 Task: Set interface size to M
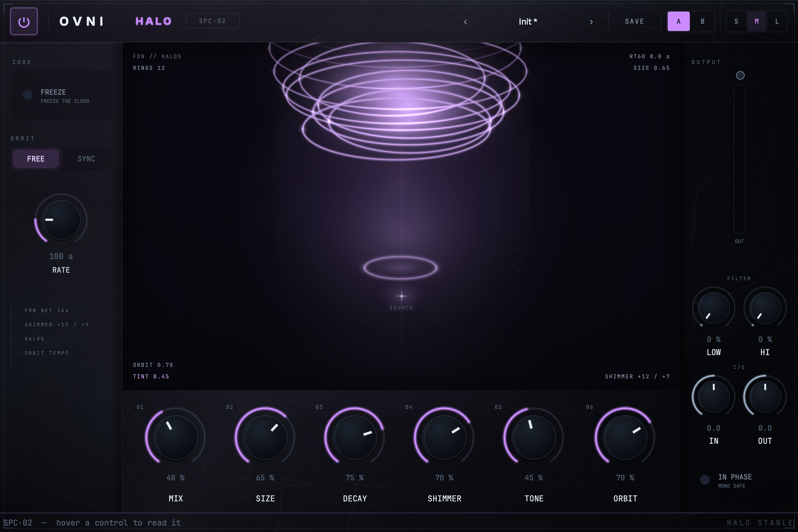tap(757, 21)
